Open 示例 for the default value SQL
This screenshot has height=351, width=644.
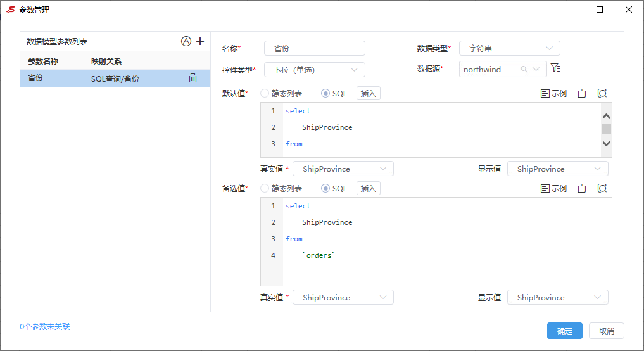[x=553, y=93]
